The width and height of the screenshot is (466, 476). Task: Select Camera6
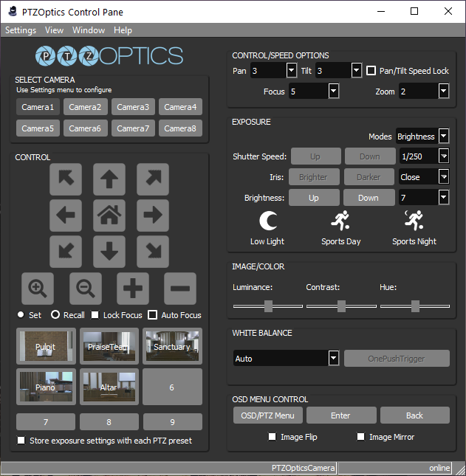point(85,128)
